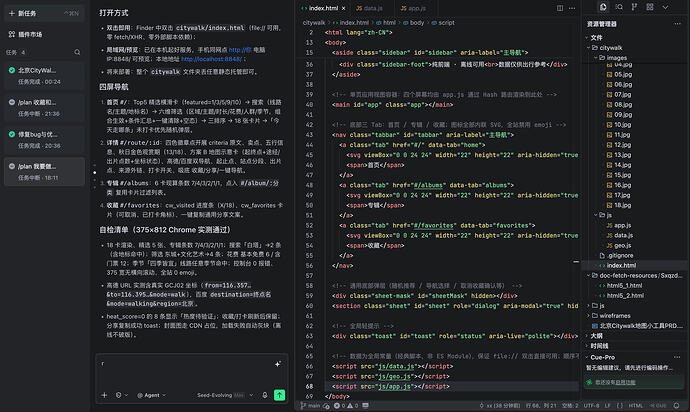Image resolution: width=690 pixels, height=412 pixels.
Task: Open the explorer files icon in top bar
Action: click(x=603, y=7)
